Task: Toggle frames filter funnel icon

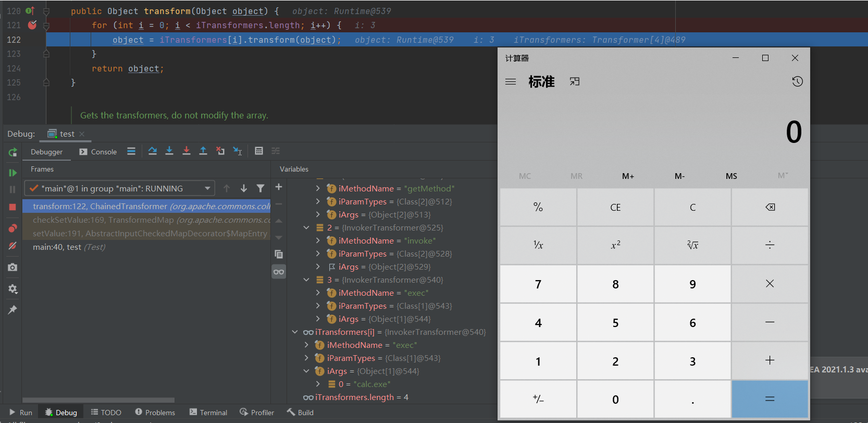Action: tap(261, 188)
